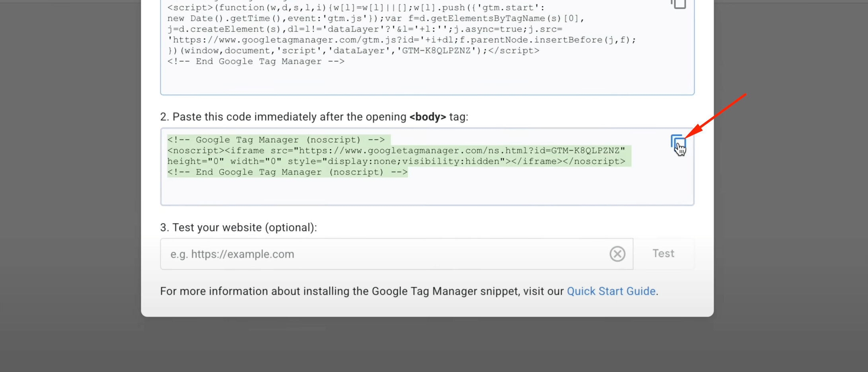Screen dimensions: 868x372
Task: Click the gtm.js URL line in head script
Action: (x=402, y=40)
